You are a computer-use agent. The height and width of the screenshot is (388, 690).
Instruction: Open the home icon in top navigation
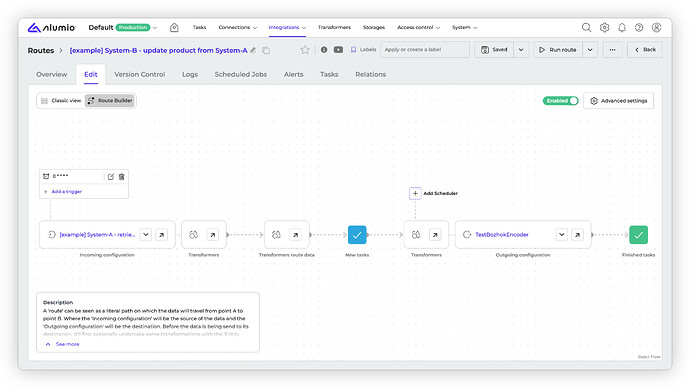pos(174,27)
